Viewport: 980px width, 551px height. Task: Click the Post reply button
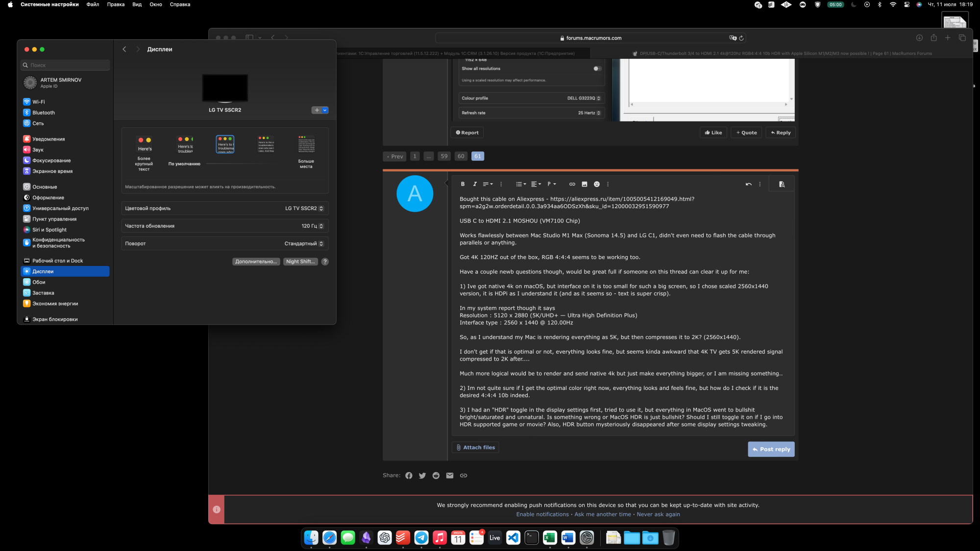tap(771, 449)
